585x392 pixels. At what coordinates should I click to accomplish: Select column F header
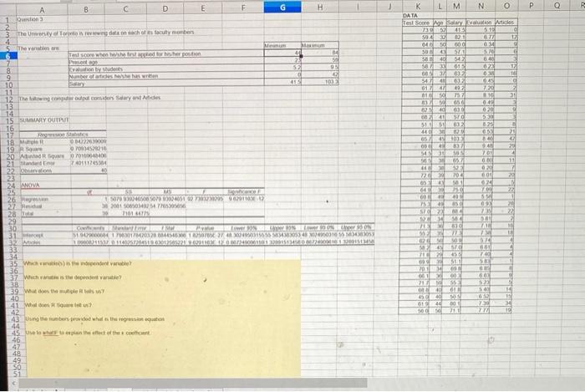pyautogui.click(x=243, y=8)
